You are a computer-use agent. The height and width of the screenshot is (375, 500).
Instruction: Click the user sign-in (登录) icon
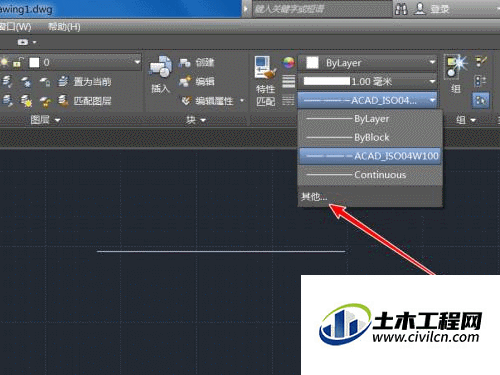pyautogui.click(x=420, y=9)
